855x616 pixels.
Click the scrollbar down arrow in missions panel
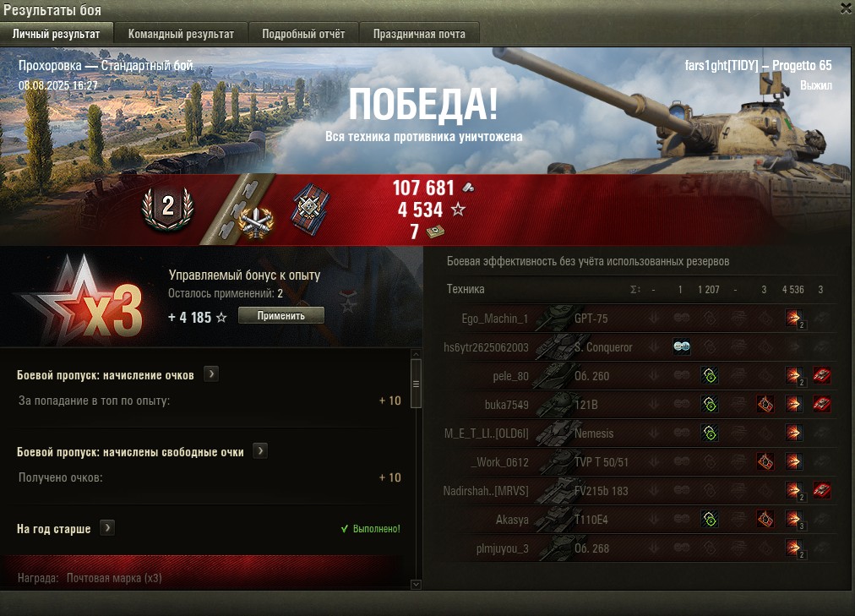pos(416,585)
